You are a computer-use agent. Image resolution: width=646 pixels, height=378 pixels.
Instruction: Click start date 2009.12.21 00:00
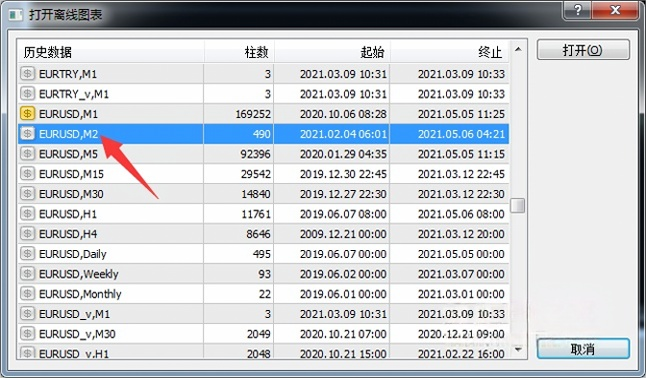[343, 234]
